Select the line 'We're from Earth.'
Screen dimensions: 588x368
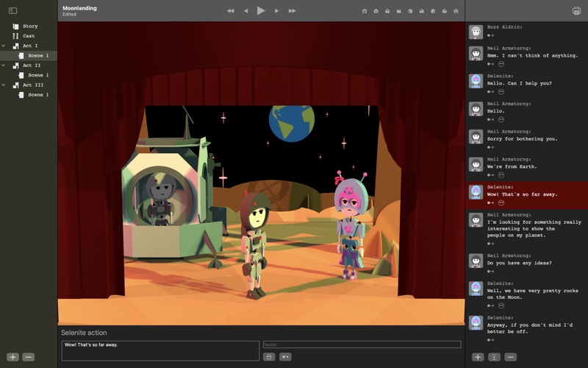pos(512,167)
